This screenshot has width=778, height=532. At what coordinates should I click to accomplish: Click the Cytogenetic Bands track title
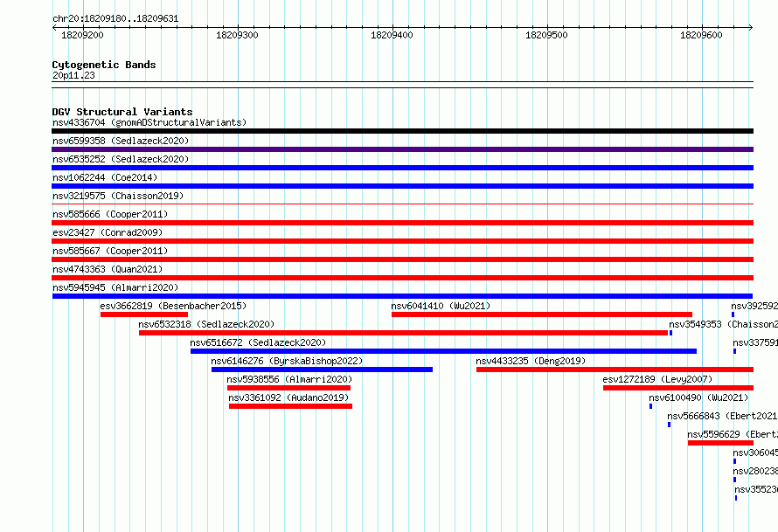(x=104, y=65)
